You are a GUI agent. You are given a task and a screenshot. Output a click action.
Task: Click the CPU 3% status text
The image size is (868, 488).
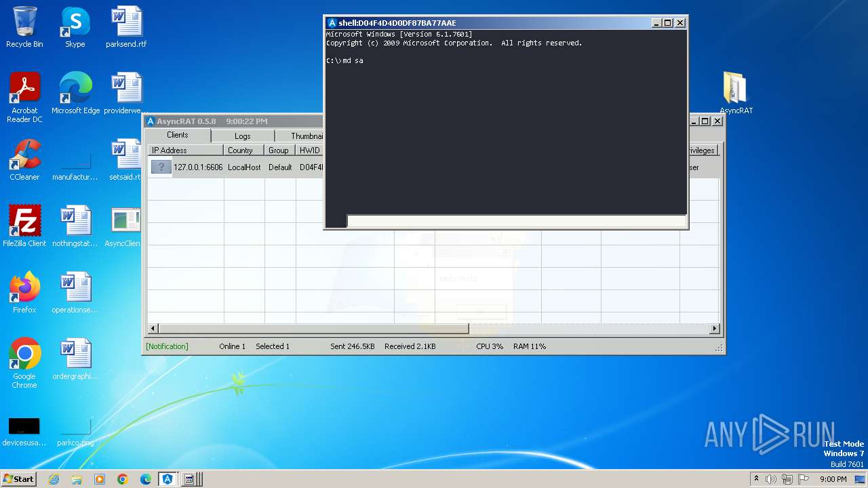[490, 346]
